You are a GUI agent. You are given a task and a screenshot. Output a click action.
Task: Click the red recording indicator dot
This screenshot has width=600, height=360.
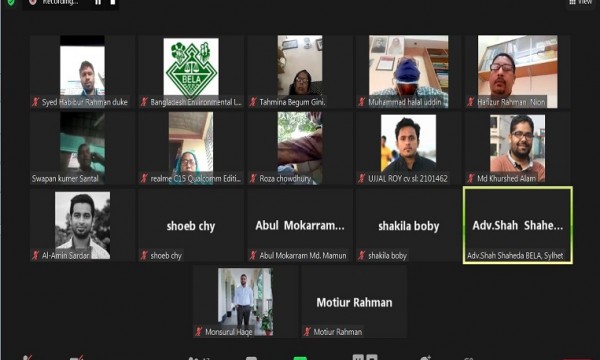33,2
